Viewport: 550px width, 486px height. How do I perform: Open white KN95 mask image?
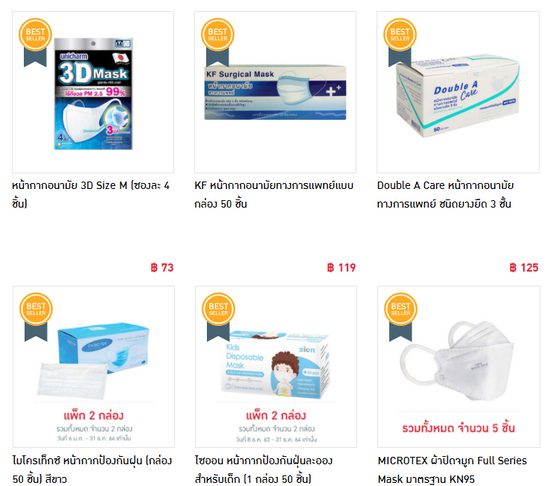(458, 361)
